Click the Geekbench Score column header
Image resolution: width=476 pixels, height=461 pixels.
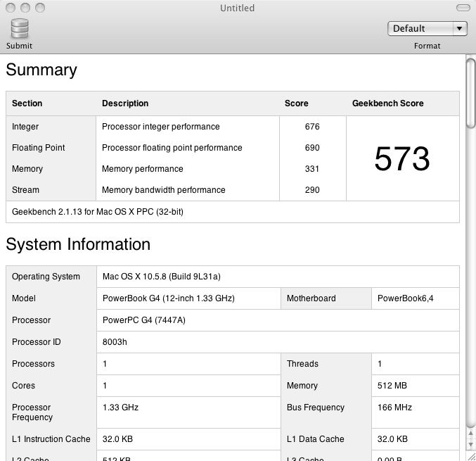point(387,103)
